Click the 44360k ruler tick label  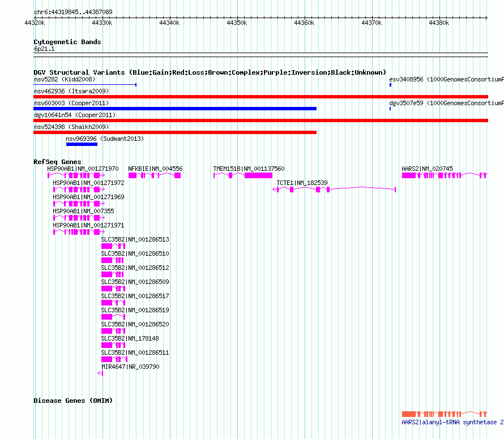click(304, 23)
